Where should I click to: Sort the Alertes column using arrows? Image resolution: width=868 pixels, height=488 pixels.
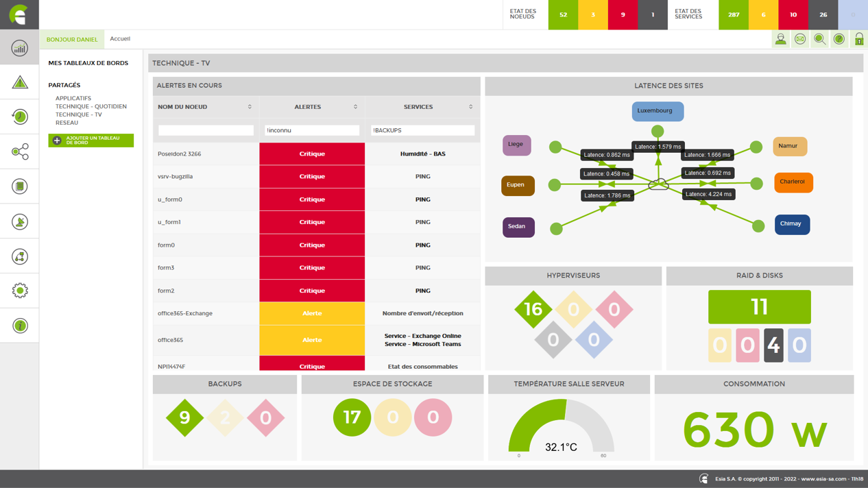tap(355, 107)
